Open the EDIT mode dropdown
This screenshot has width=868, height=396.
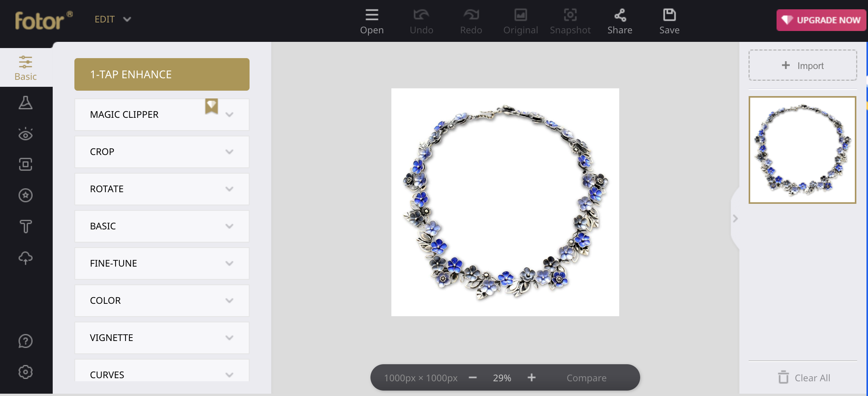point(113,19)
